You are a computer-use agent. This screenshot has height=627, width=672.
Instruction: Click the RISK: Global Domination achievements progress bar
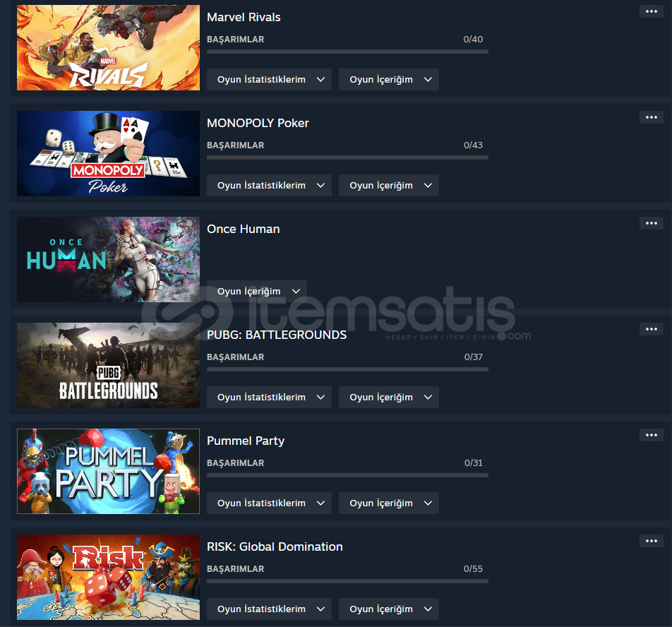[x=347, y=581]
